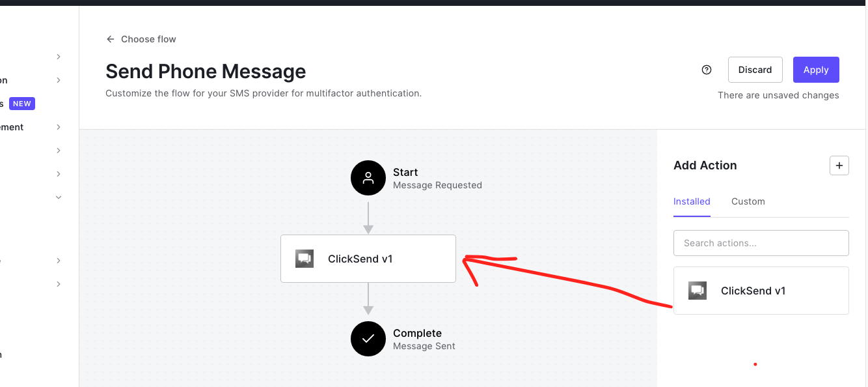Collapse the currently expanded sidebar section
Viewport: 868px width, 387px height.
click(58, 197)
